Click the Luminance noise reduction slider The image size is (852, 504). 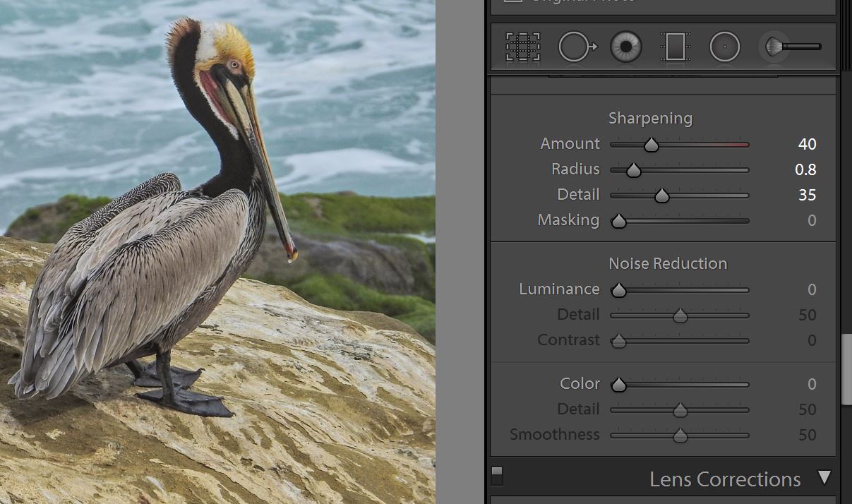(619, 290)
